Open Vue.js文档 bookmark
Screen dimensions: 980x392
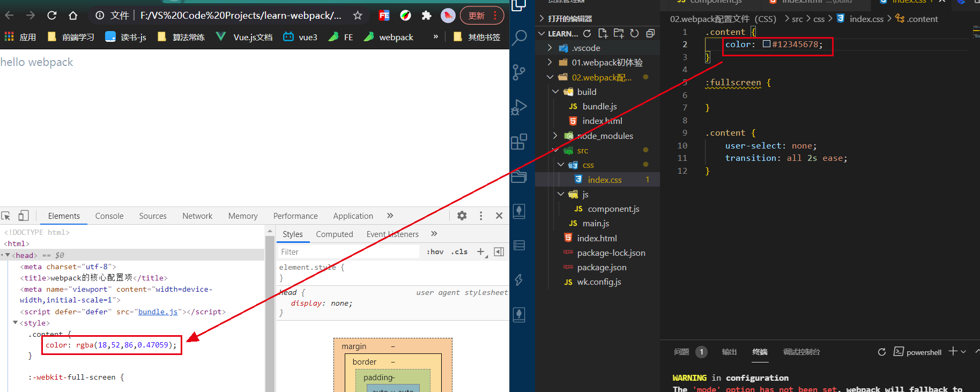coord(244,37)
